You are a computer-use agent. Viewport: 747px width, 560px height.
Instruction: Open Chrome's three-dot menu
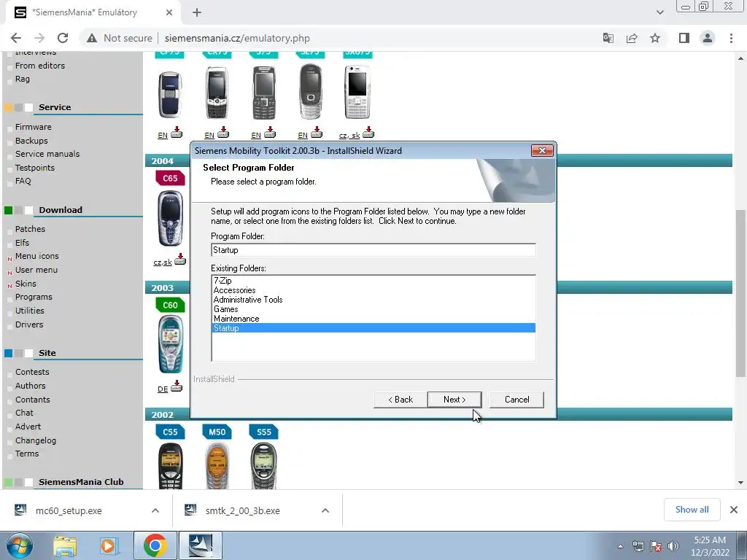[x=731, y=38]
